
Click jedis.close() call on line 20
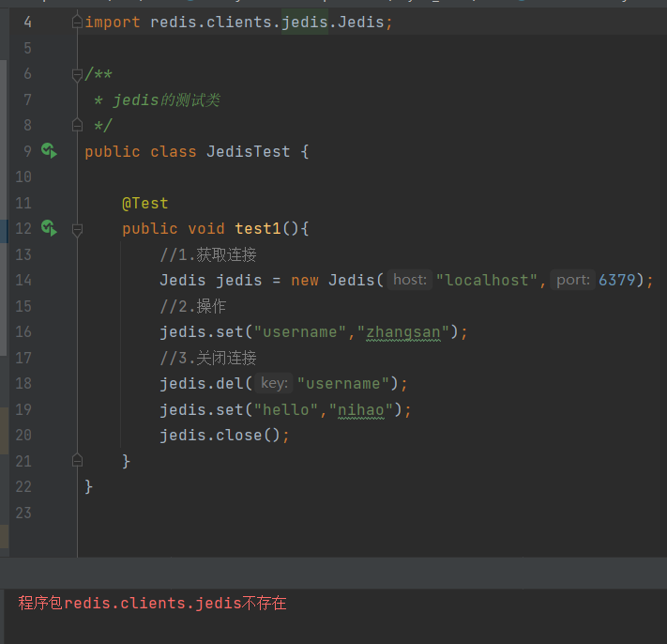coord(224,436)
